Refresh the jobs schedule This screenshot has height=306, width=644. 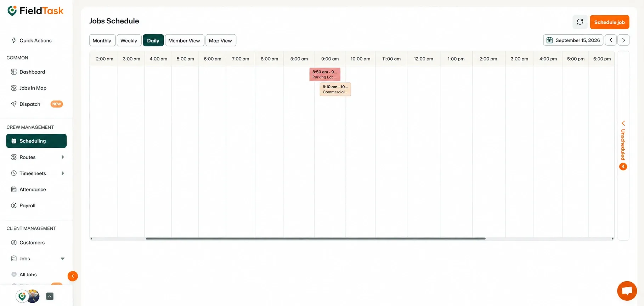click(580, 22)
